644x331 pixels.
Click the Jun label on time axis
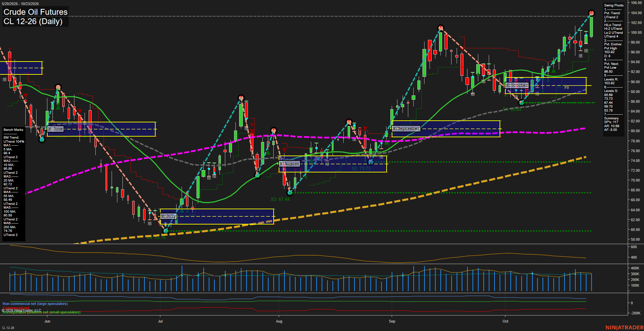[x=47, y=321]
